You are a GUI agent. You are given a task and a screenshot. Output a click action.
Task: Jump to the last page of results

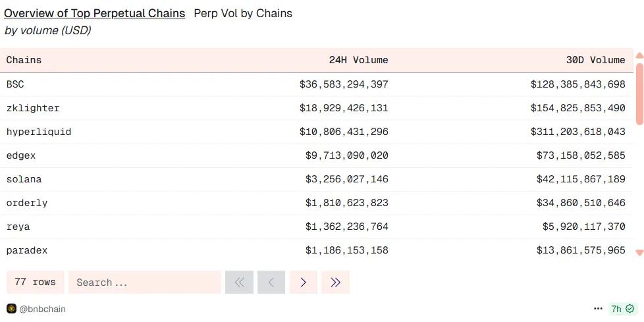point(335,282)
